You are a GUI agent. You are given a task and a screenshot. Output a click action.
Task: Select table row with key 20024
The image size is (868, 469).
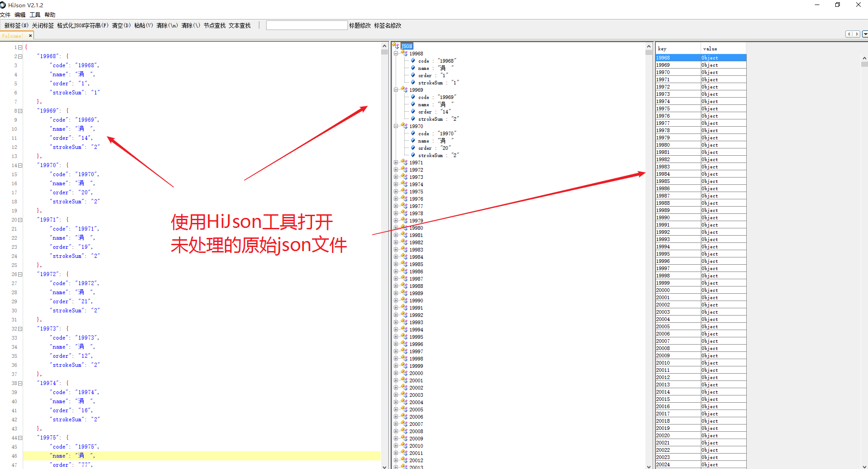701,464
